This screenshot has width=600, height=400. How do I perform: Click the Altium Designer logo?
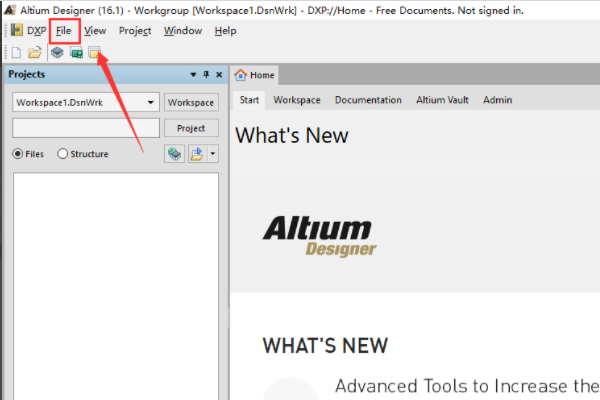pos(320,236)
